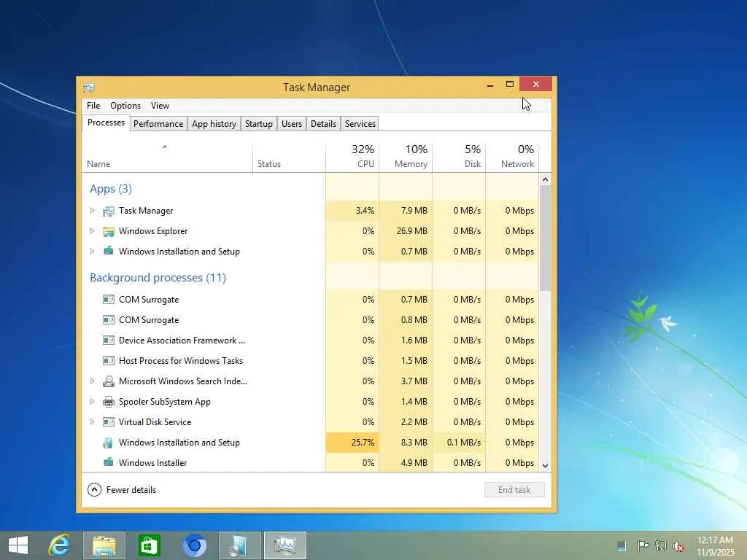This screenshot has width=747, height=560.
Task: Switch to the Users tab
Action: coord(292,124)
